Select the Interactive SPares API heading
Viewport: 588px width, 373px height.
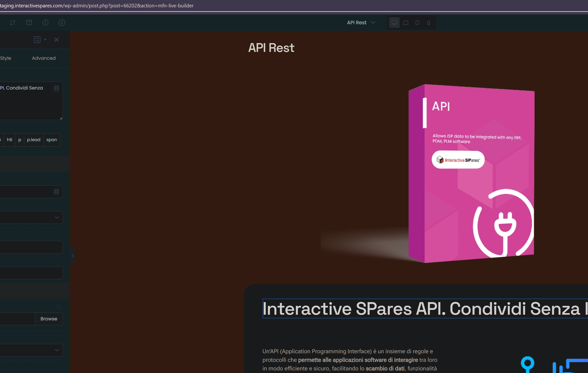425,308
